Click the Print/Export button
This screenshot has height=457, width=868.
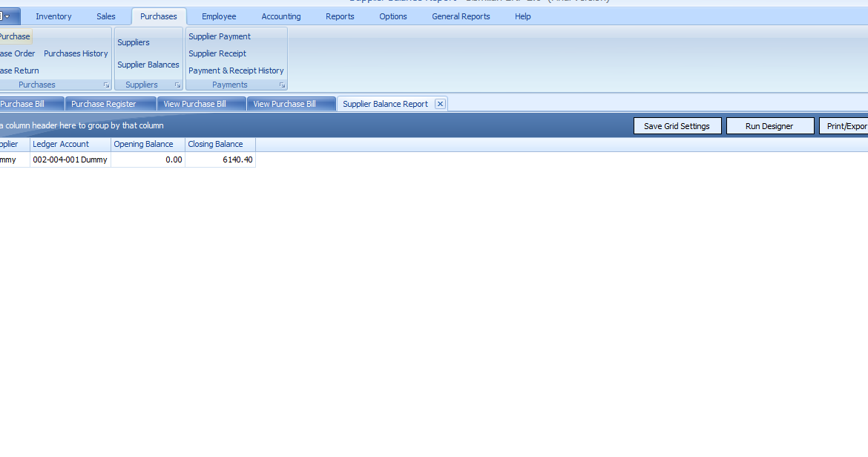tap(846, 126)
